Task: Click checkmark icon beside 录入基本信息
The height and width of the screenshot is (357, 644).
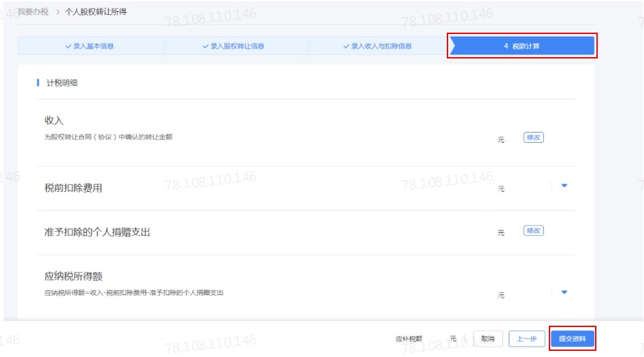Action: (x=69, y=46)
